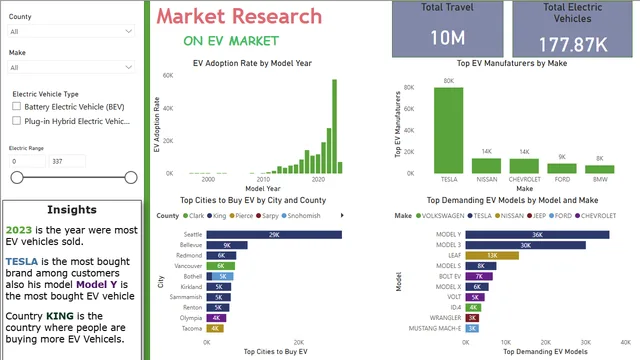Click the blue 'TESLA' insight text
Image resolution: width=640 pixels, height=360 pixels.
point(22,261)
